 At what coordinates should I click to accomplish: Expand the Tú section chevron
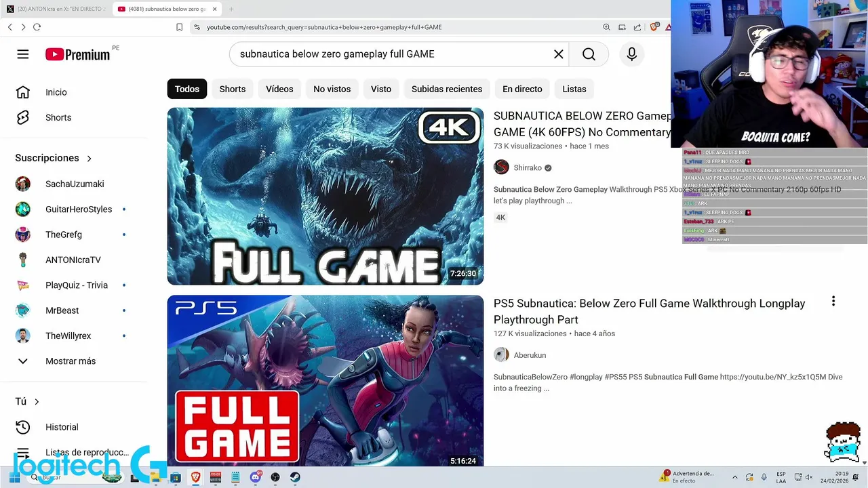tap(37, 402)
